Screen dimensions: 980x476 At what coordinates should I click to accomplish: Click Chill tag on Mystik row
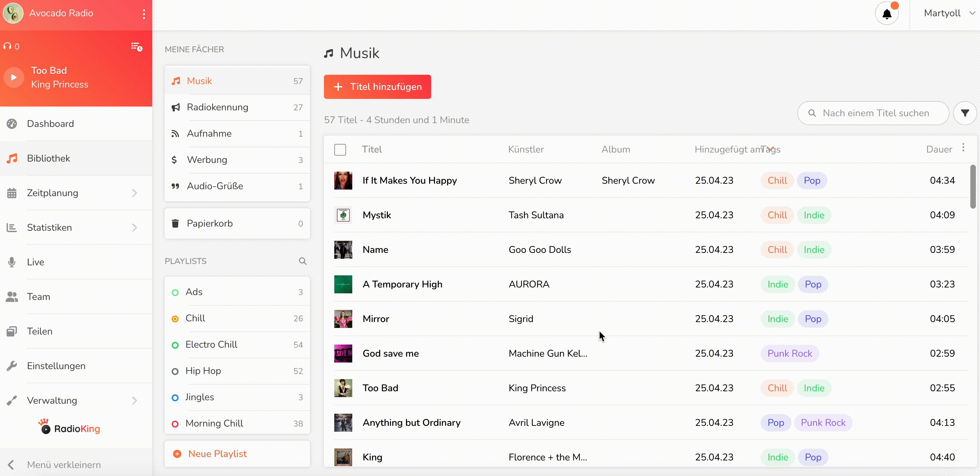click(777, 215)
